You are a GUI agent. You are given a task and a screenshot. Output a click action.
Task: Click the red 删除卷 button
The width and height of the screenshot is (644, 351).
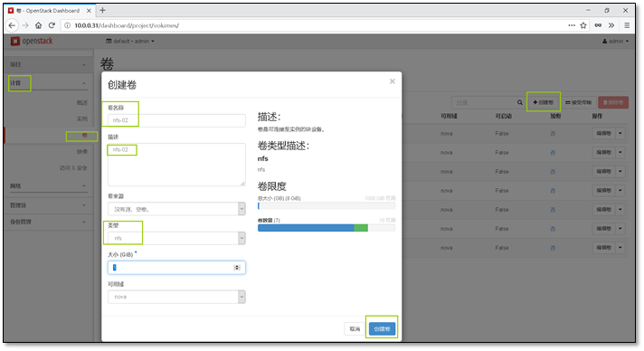pos(613,102)
